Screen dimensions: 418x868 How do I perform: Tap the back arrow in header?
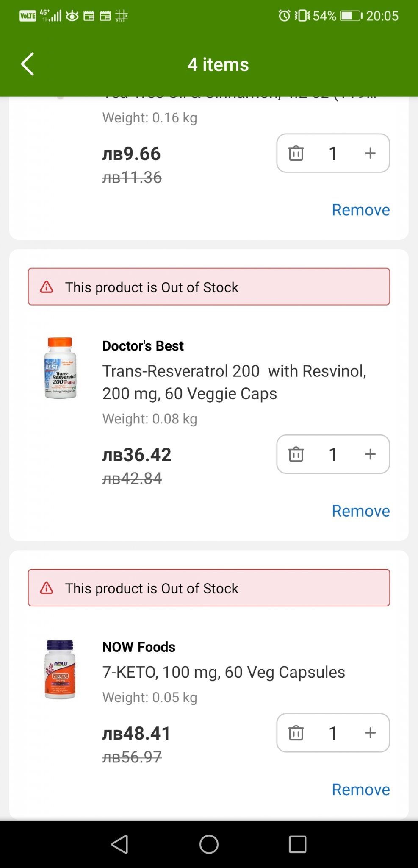tap(28, 64)
